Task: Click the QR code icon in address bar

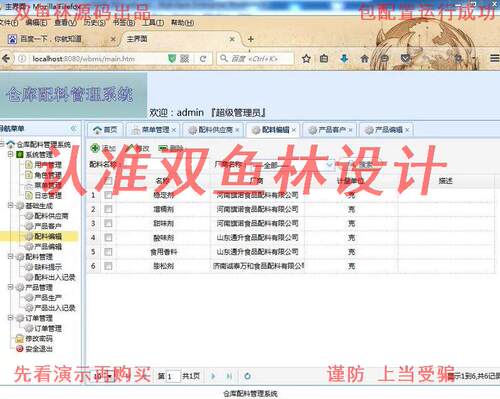Action: [184, 59]
